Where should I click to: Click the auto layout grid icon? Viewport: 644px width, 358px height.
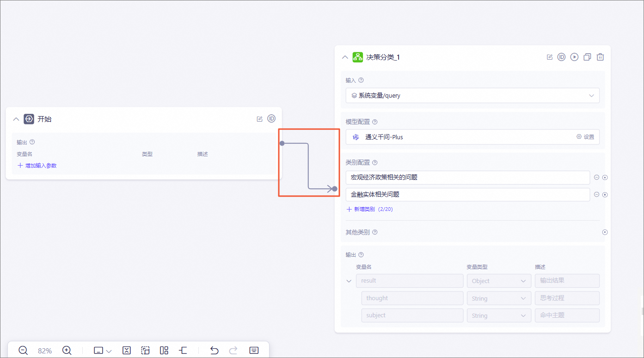pos(164,351)
